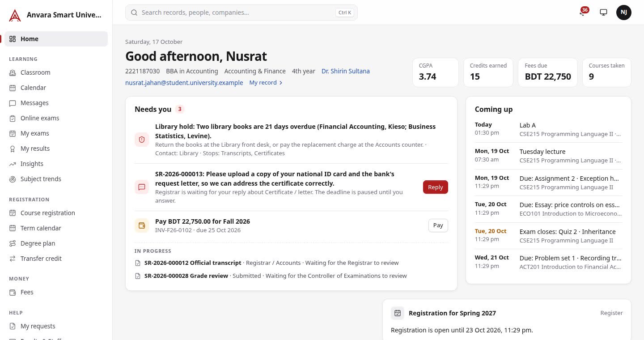The height and width of the screenshot is (340, 644).
Task: Click the Reply button for SR-2026-000013
Action: pyautogui.click(x=436, y=187)
